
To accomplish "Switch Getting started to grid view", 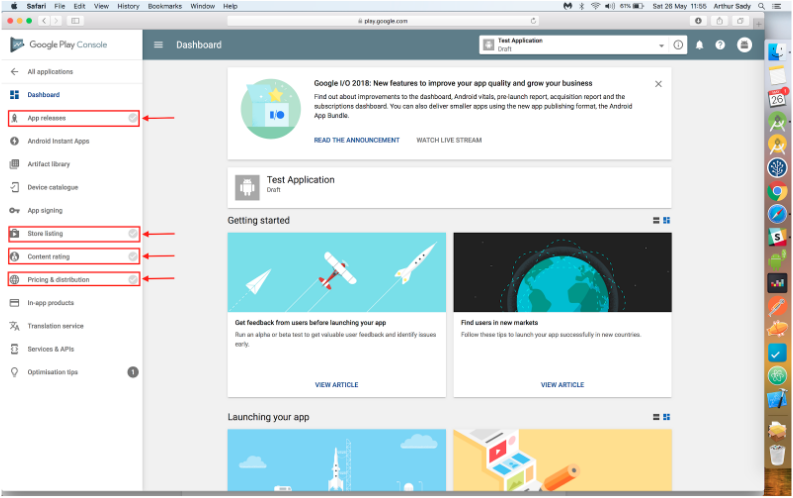I will (667, 220).
